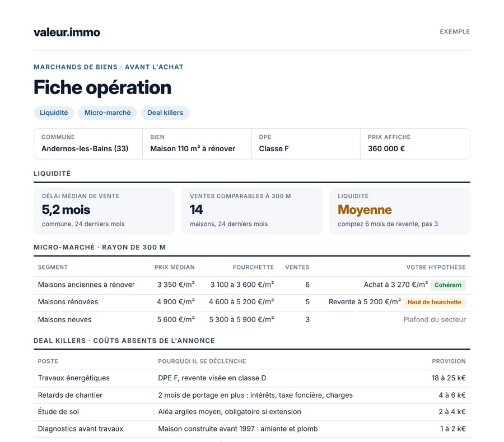
Task: Click the 18 à 25 k€ provision
Action: tap(449, 378)
